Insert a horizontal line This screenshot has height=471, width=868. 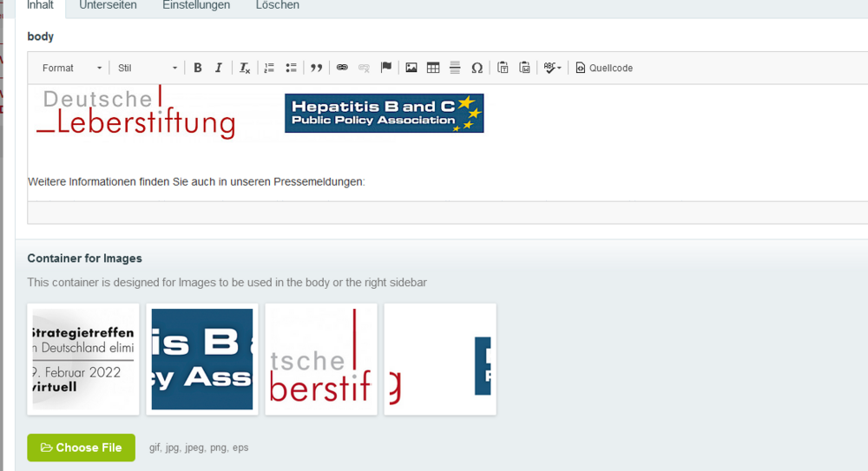pos(455,68)
